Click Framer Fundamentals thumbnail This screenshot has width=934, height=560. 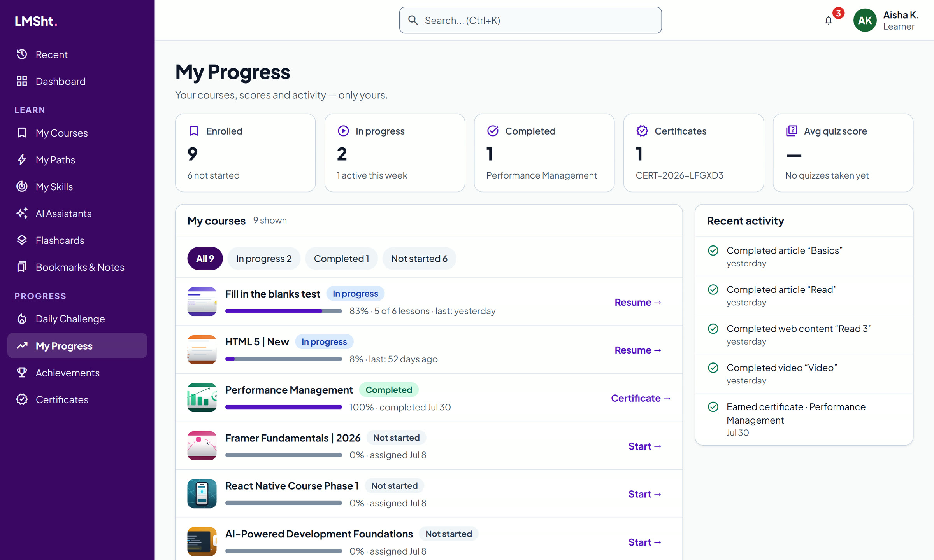(202, 446)
